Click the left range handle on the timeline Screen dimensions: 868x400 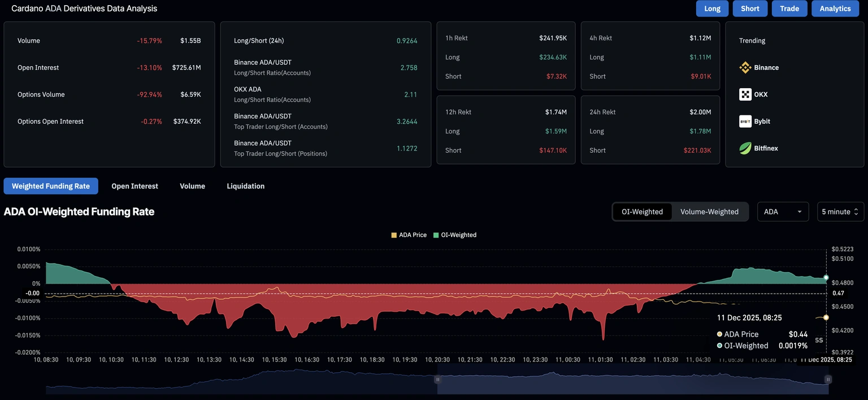[x=437, y=380]
